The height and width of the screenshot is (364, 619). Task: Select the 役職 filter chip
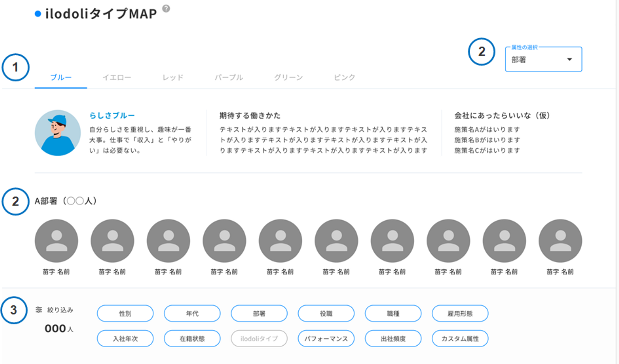click(x=326, y=314)
